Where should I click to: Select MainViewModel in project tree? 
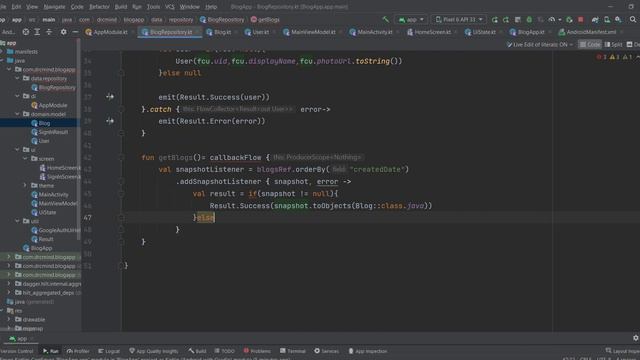click(54, 203)
